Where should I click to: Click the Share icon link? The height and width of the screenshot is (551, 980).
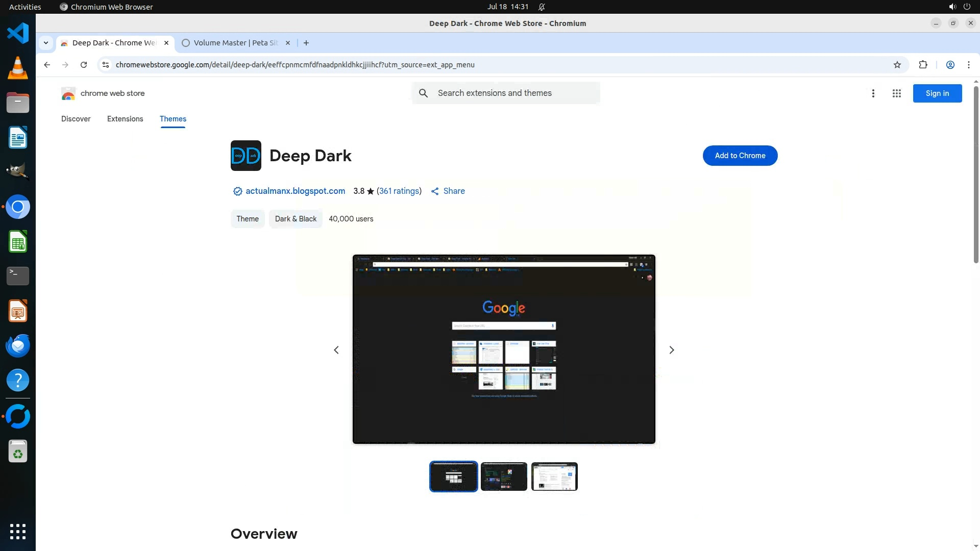coord(448,191)
